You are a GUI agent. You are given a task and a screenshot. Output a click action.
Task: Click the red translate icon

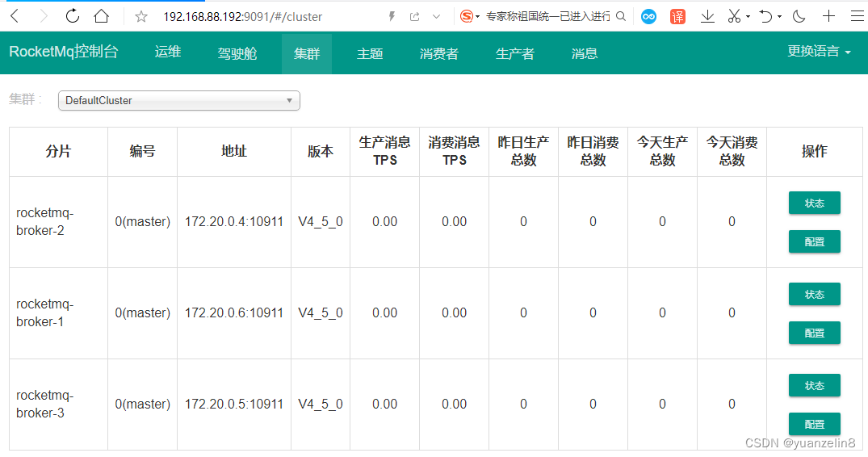[678, 16]
